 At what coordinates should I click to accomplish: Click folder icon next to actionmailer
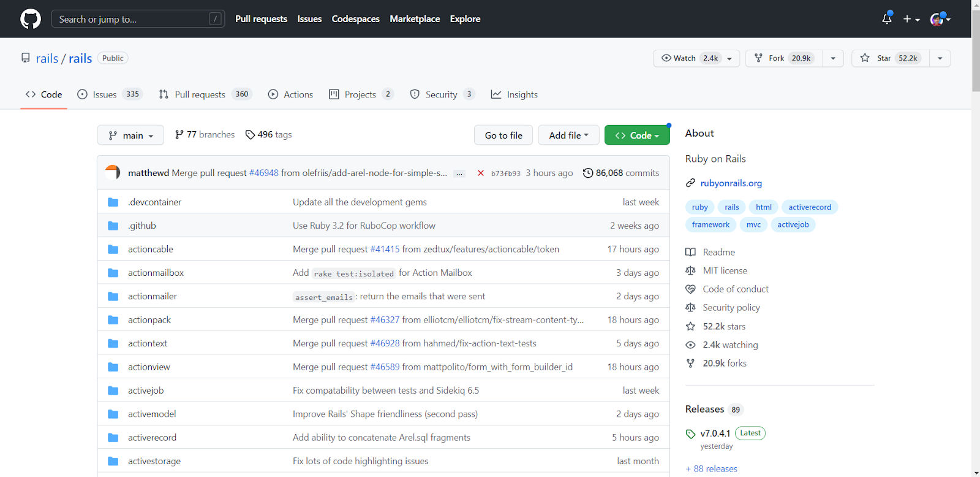[x=113, y=296]
